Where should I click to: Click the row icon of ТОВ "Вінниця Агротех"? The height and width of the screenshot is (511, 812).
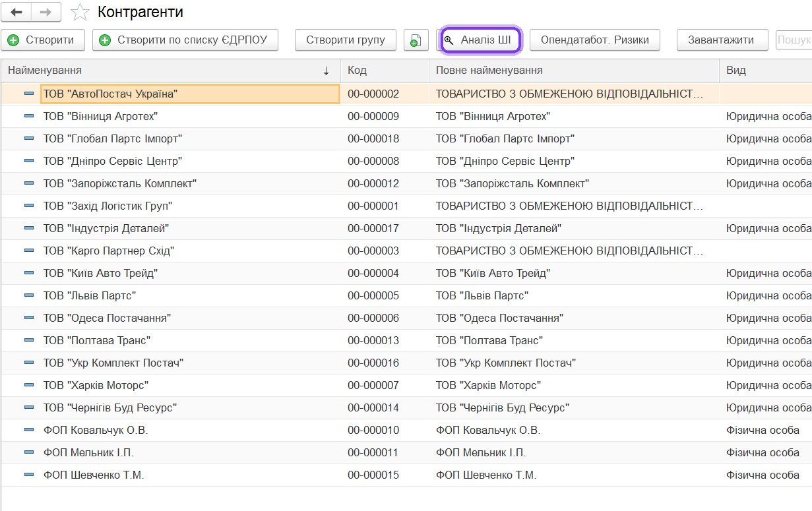click(x=29, y=117)
